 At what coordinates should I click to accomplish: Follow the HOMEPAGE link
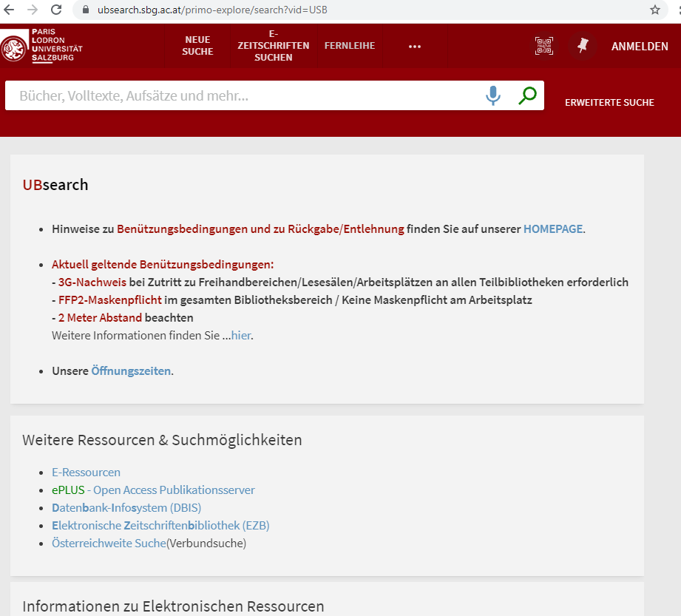coord(553,229)
